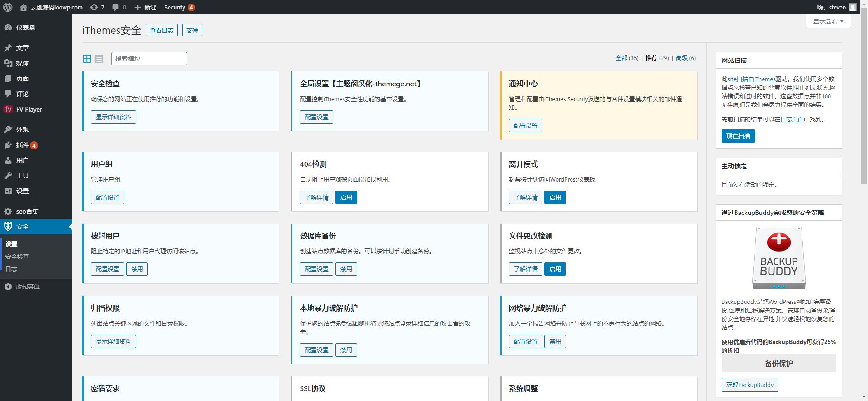
Task: Expand 显示选项 screen options dropdown
Action: (828, 21)
